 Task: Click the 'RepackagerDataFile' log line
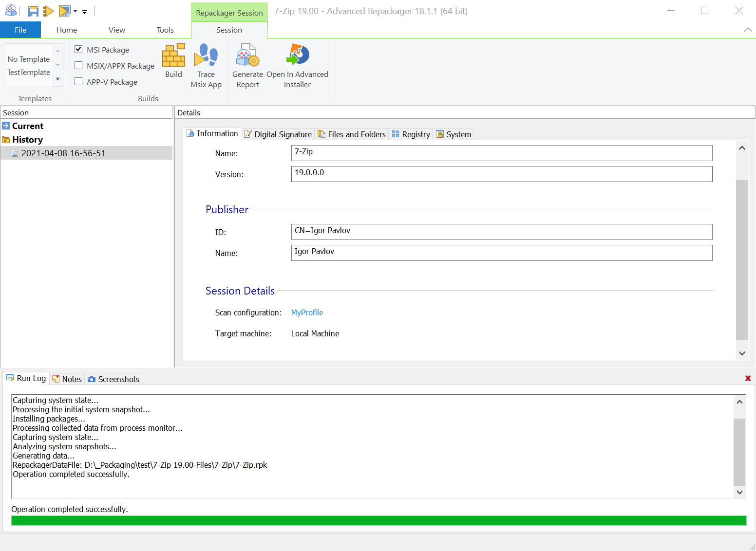click(140, 465)
